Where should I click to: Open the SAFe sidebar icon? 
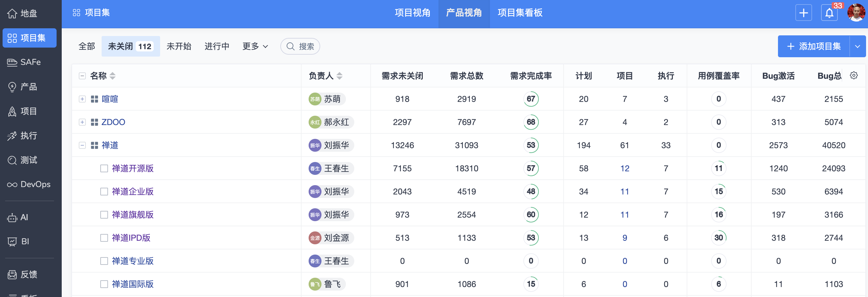pos(12,62)
